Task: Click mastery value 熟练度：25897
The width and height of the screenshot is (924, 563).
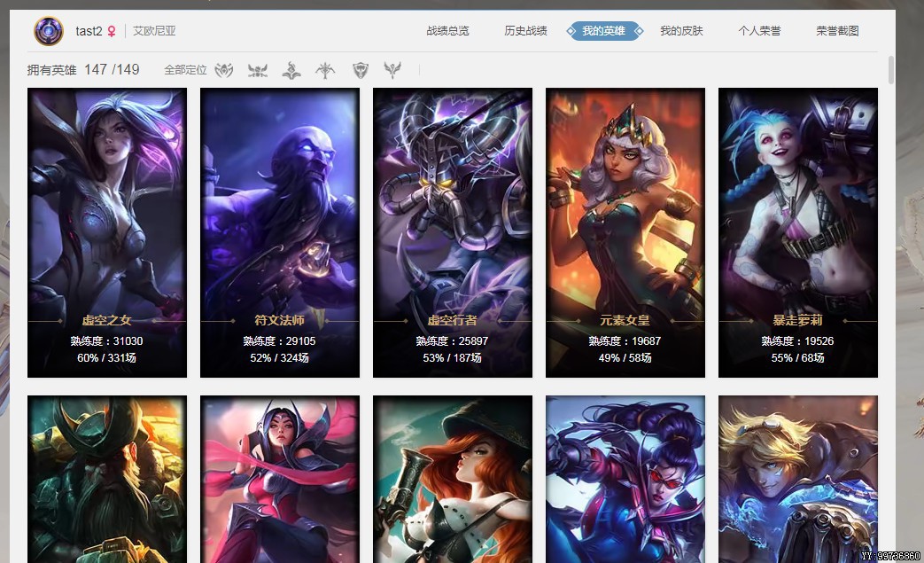Action: pos(452,340)
